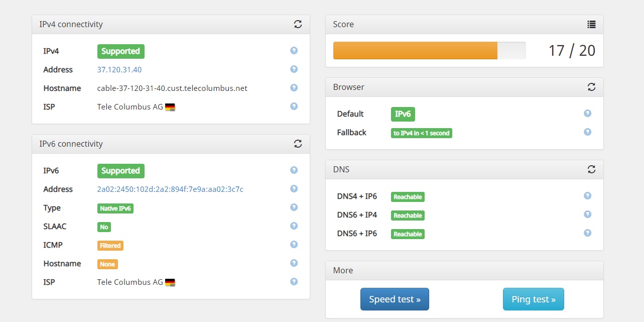Viewport: 644px width, 322px height.
Task: Click the Browser panel title
Action: click(349, 87)
